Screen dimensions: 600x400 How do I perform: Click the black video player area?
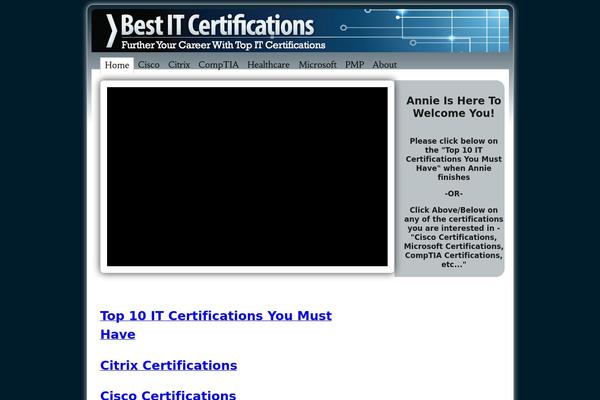click(x=247, y=176)
